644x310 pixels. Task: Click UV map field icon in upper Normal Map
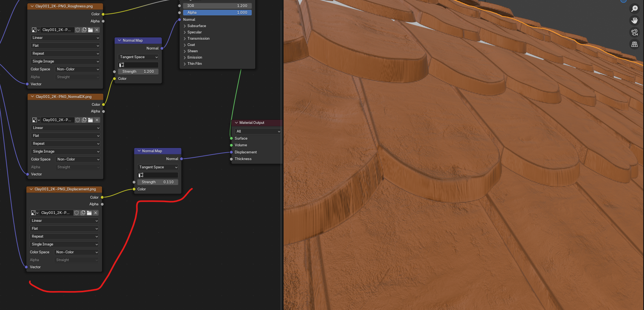click(x=122, y=65)
